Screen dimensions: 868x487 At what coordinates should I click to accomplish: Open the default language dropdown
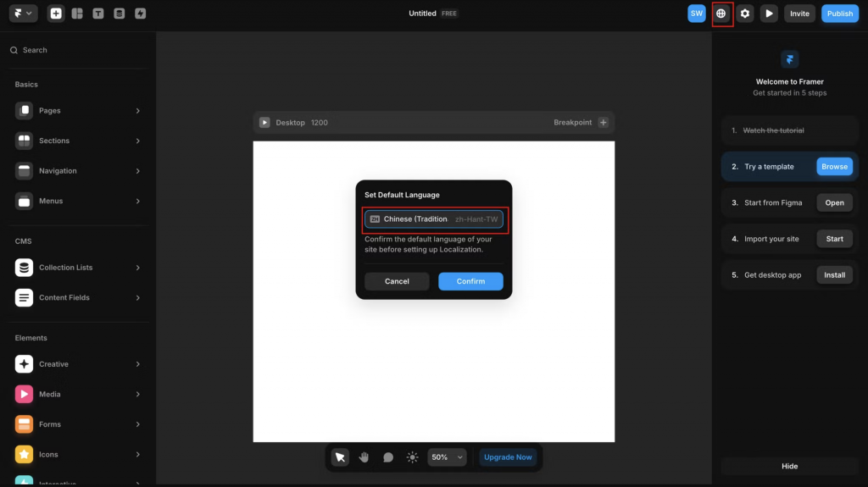coord(434,219)
